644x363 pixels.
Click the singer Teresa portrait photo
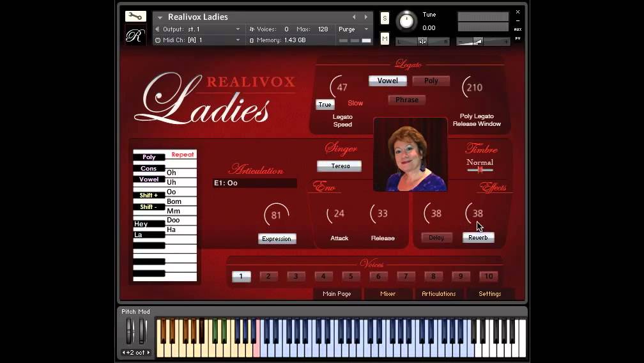click(x=410, y=155)
